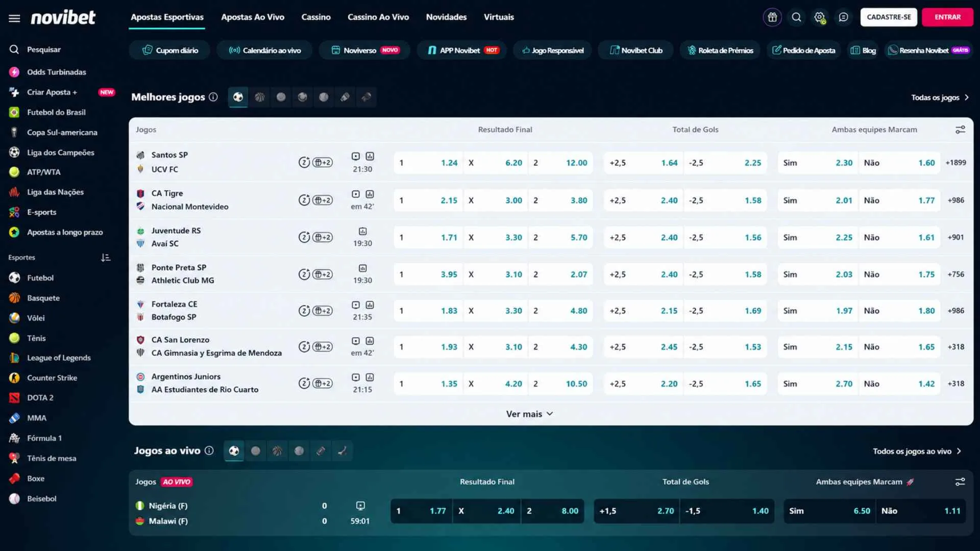Viewport: 980px width, 551px height.
Task: Select under 2,5 goals at 1.53 for San Lorenzo
Action: coord(725,347)
